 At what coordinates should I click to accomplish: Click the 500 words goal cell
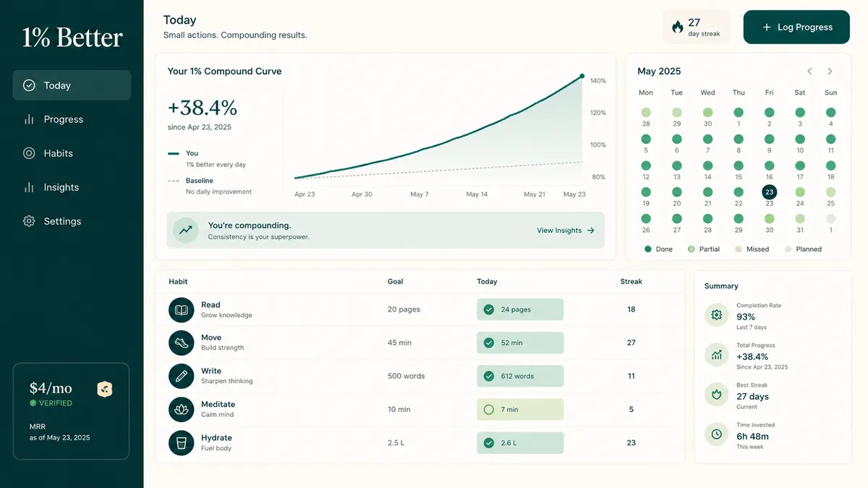(407, 376)
